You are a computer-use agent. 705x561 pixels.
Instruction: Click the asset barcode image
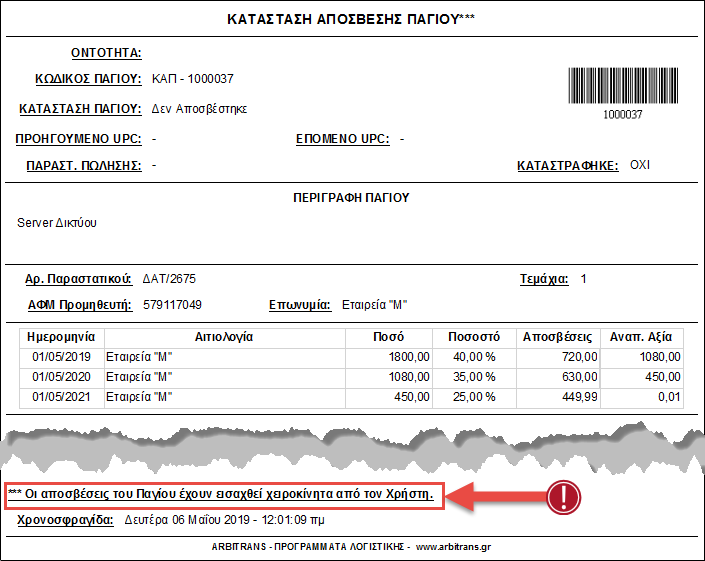(623, 85)
